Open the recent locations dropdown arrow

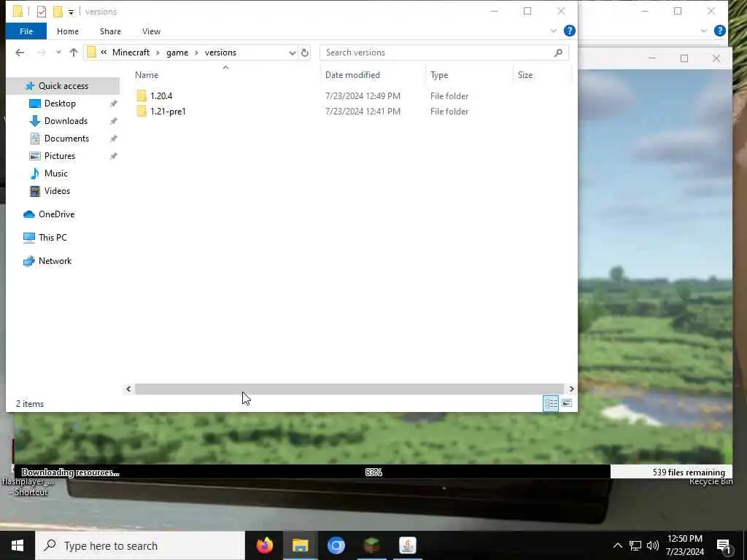pos(58,52)
